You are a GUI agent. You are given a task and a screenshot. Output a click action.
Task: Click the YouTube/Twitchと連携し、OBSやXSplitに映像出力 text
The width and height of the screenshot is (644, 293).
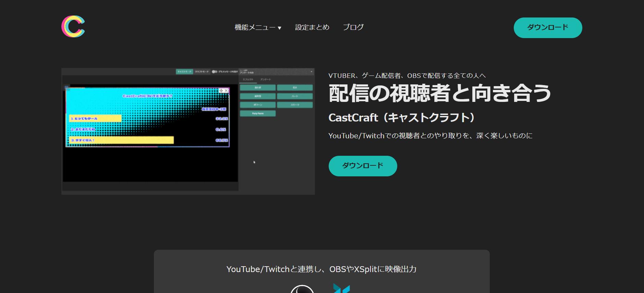[x=321, y=269]
